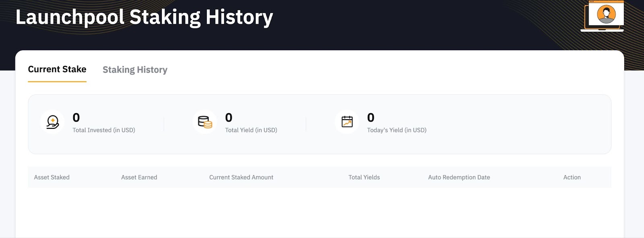This screenshot has width=644, height=238.
Task: Click the Launchpool Staking History page title
Action: pyautogui.click(x=144, y=17)
